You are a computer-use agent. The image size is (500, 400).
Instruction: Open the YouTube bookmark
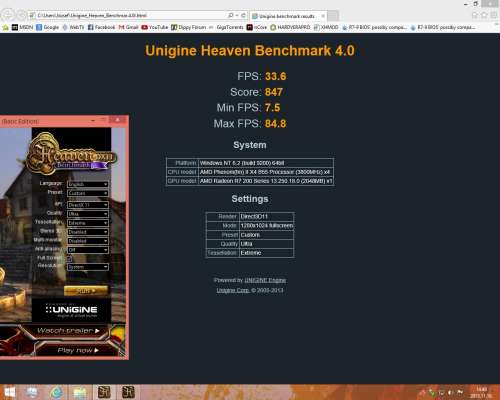tap(154, 27)
